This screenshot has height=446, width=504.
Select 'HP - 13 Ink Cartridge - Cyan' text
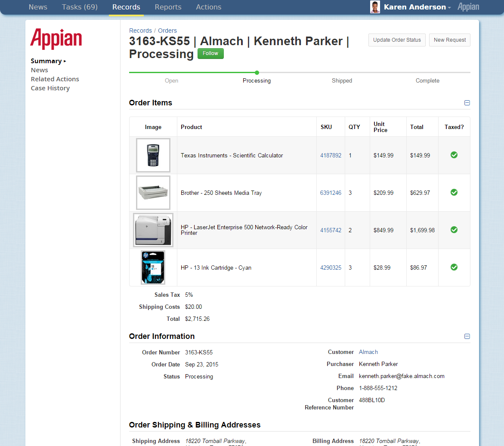click(216, 268)
